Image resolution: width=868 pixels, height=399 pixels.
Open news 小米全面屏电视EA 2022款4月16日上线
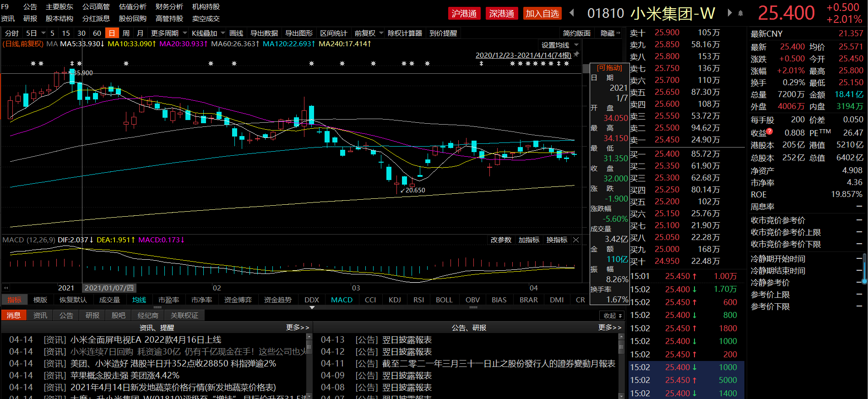point(146,340)
